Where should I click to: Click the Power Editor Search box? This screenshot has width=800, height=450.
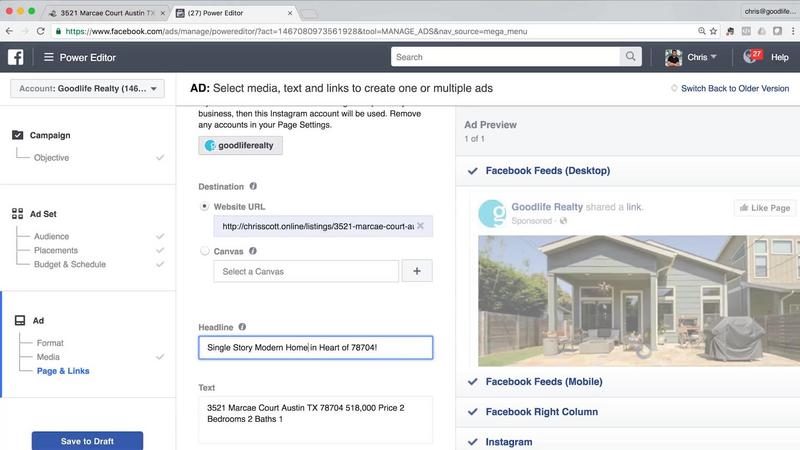tap(505, 57)
